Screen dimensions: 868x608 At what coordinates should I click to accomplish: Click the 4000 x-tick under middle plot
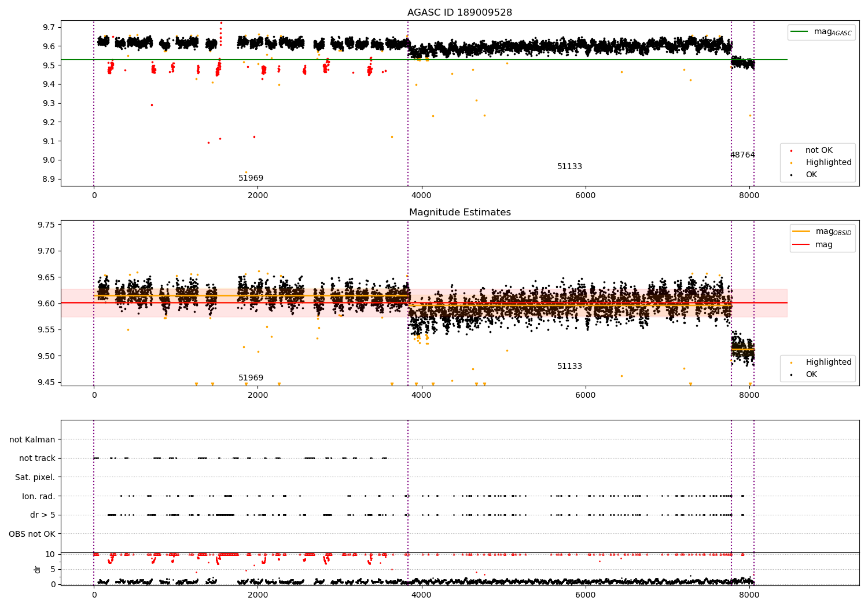(x=421, y=395)
